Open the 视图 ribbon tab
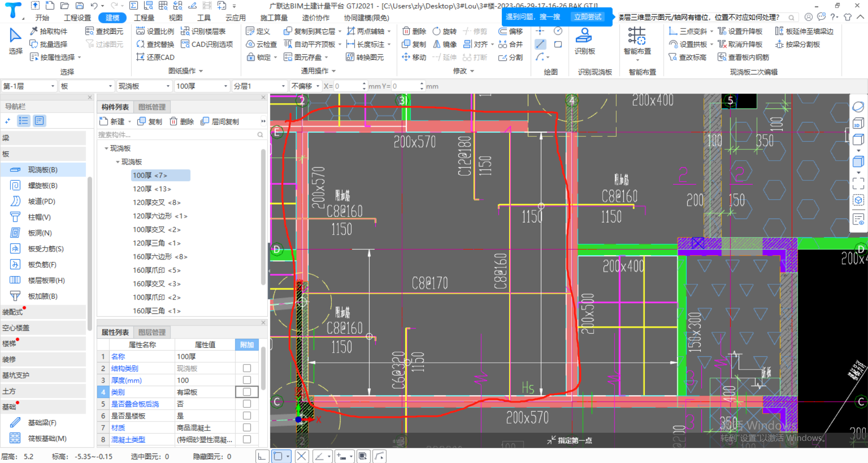The width and height of the screenshot is (868, 463). coord(175,18)
